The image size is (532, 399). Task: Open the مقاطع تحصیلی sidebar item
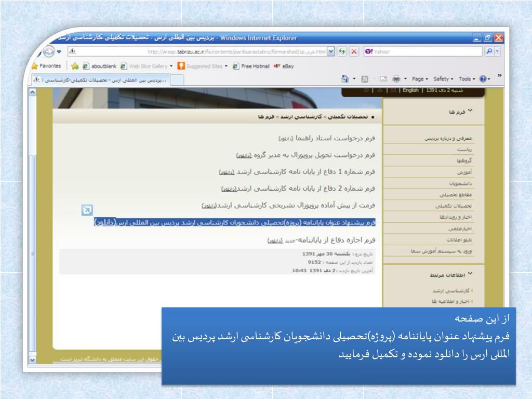tap(456, 194)
